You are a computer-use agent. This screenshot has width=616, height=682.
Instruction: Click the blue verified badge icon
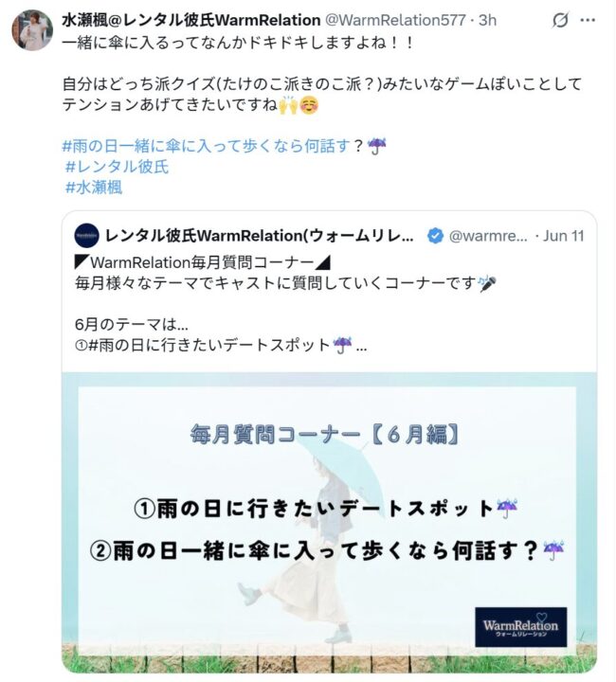tap(435, 236)
